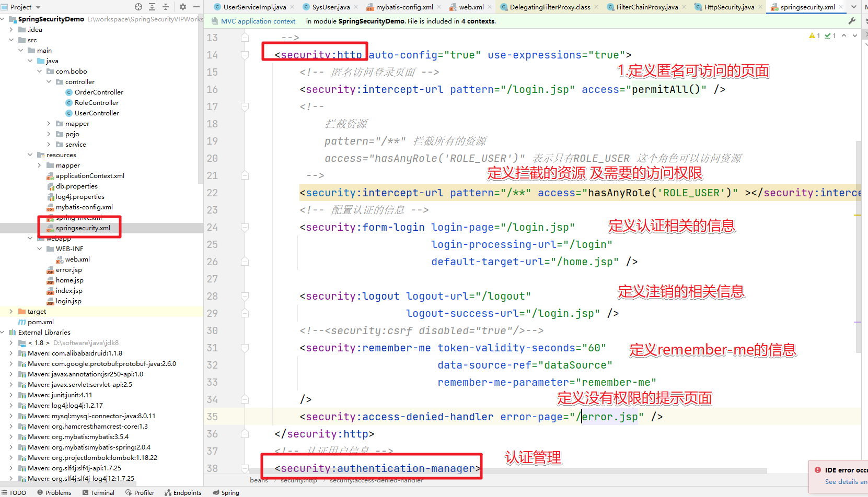Hide the Project tool window

[196, 7]
